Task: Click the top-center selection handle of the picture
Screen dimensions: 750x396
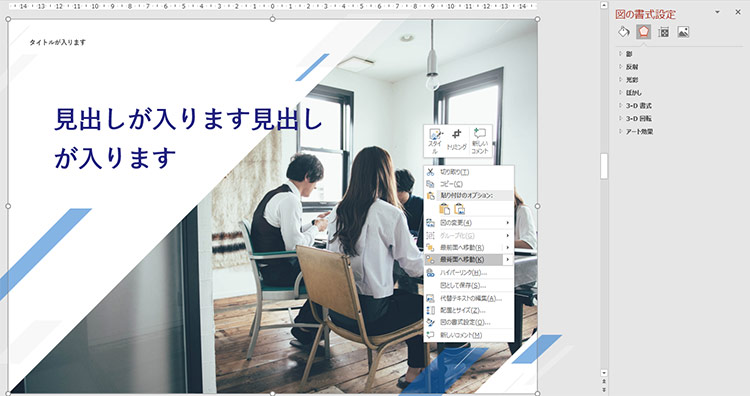Action: coord(273,19)
